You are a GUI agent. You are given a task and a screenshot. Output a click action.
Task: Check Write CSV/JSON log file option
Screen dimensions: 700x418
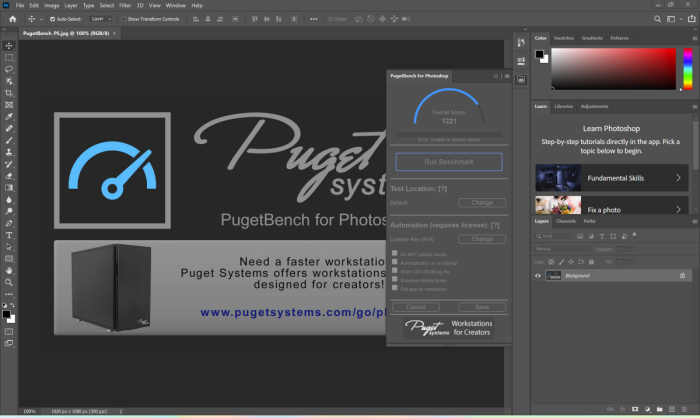point(395,271)
